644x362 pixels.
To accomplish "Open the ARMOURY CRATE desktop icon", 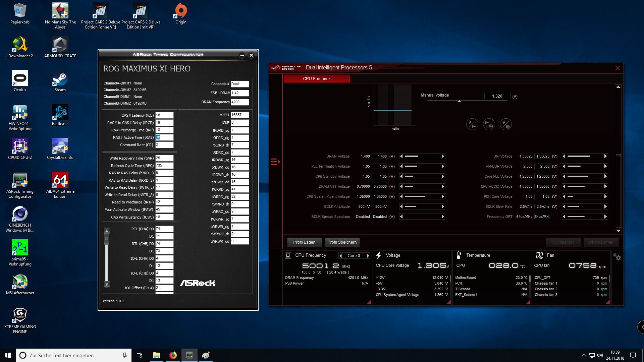I will (60, 48).
